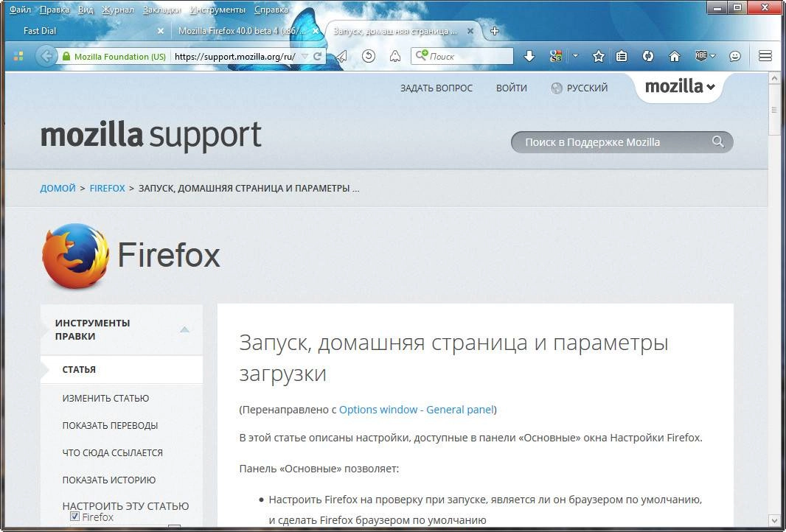Bookmark this page with the star icon
Screen dimensions: 786x532
598,56
